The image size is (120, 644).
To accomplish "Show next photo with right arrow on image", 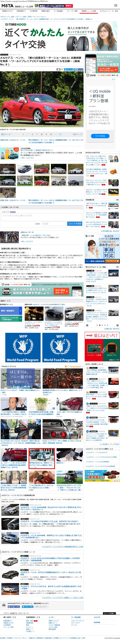I will coord(80,98).
